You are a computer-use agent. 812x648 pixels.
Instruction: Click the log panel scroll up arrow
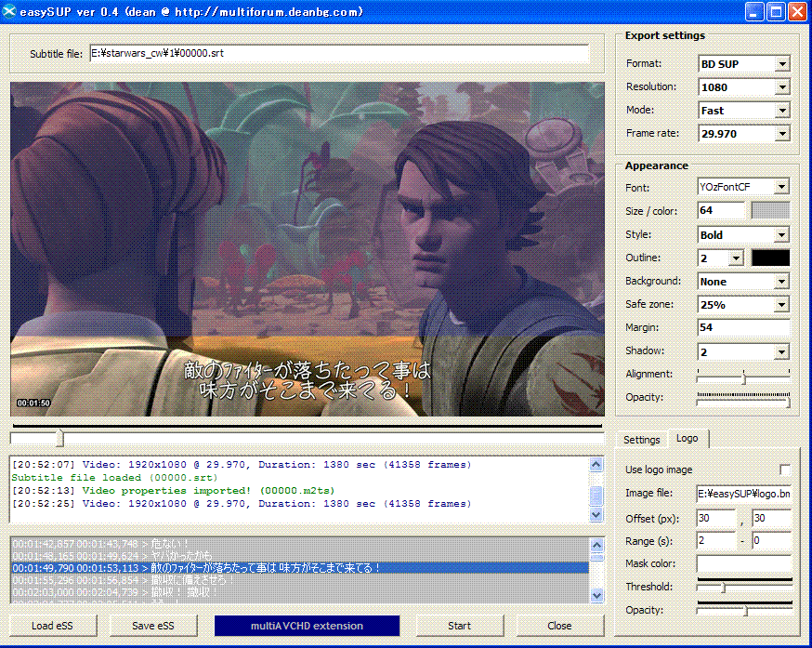click(596, 465)
